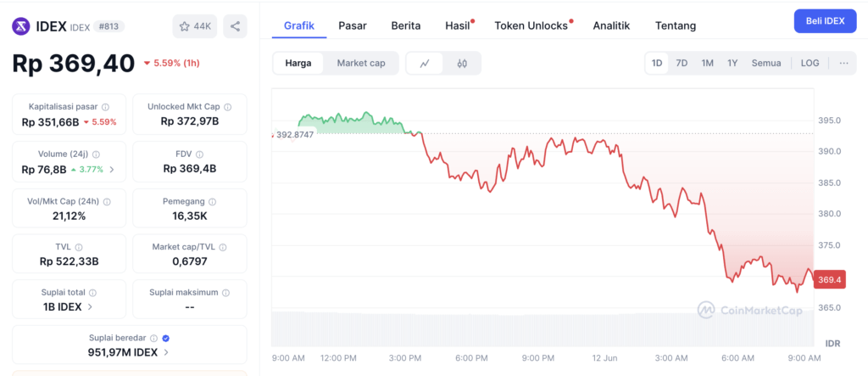Show info icon for Market cap/TVL
868x376 pixels.
click(x=223, y=247)
